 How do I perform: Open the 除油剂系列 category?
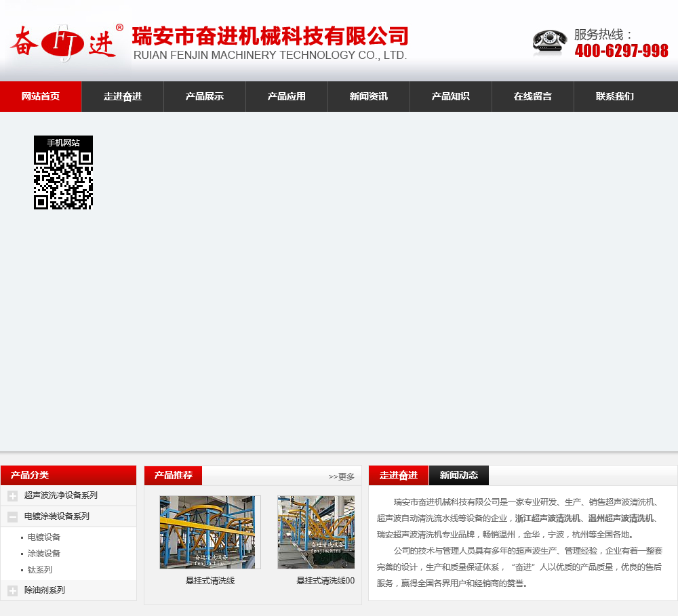[45, 590]
